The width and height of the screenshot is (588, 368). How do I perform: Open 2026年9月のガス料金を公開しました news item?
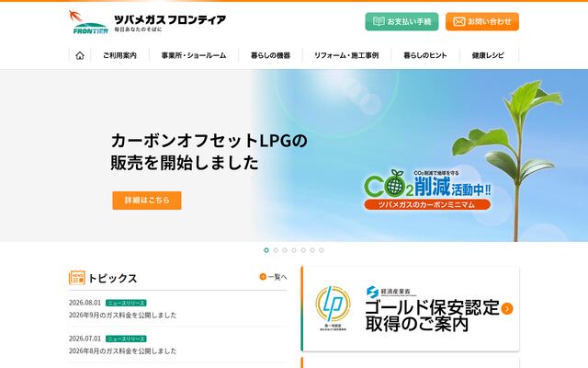[122, 315]
